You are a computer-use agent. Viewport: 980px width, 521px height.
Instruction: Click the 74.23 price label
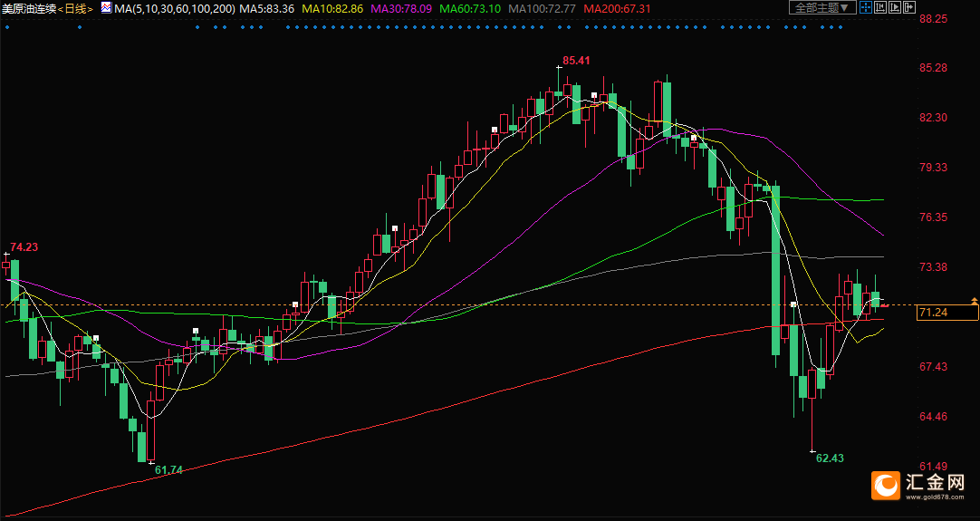(x=24, y=247)
